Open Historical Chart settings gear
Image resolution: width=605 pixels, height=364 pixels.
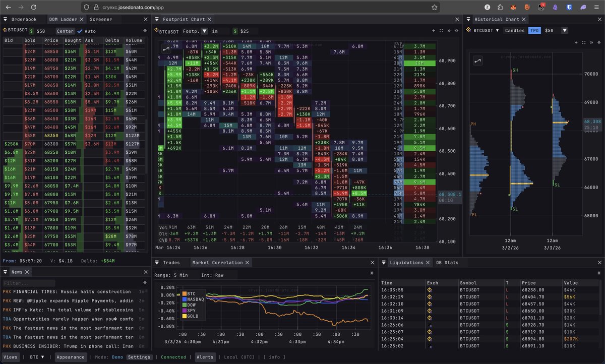(598, 43)
